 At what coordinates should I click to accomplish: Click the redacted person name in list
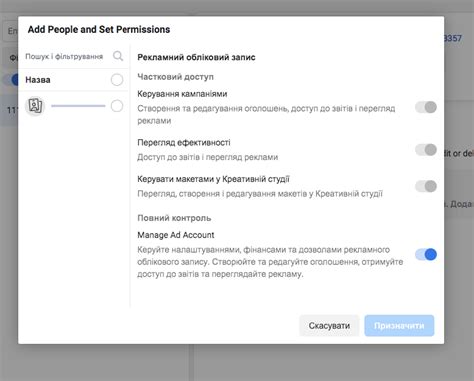tap(78, 106)
